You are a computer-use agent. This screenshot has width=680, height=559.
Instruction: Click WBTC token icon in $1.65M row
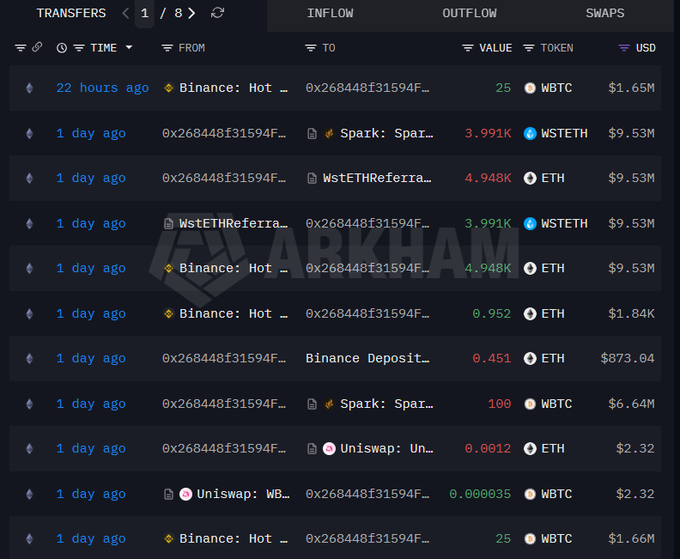[x=530, y=88]
